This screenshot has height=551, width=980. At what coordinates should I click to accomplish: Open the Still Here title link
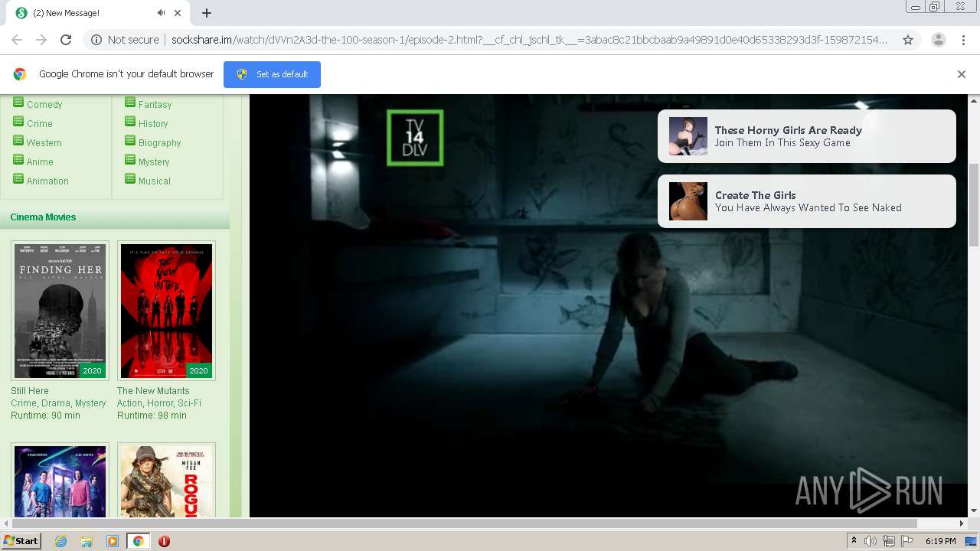(30, 391)
